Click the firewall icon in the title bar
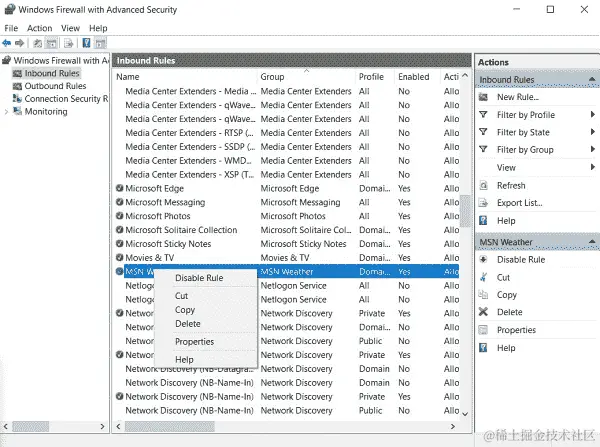Image resolution: width=600 pixels, height=447 pixels. (10, 9)
